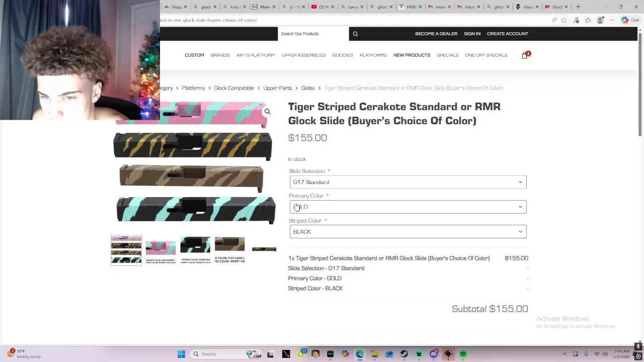The height and width of the screenshot is (362, 644).
Task: Click the CREATE ACCOUNT link
Action: click(508, 34)
